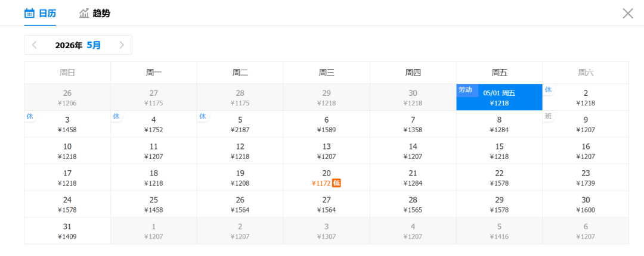Screen dimensions: 644x256
Task: Pick May 31 priced at ¥1409
Action: point(67,231)
